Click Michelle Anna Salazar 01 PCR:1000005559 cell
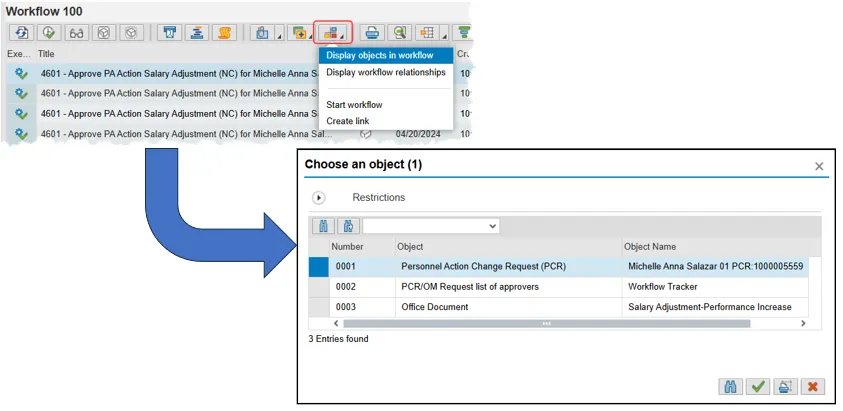Image resolution: width=843 pixels, height=411 pixels. pos(716,267)
